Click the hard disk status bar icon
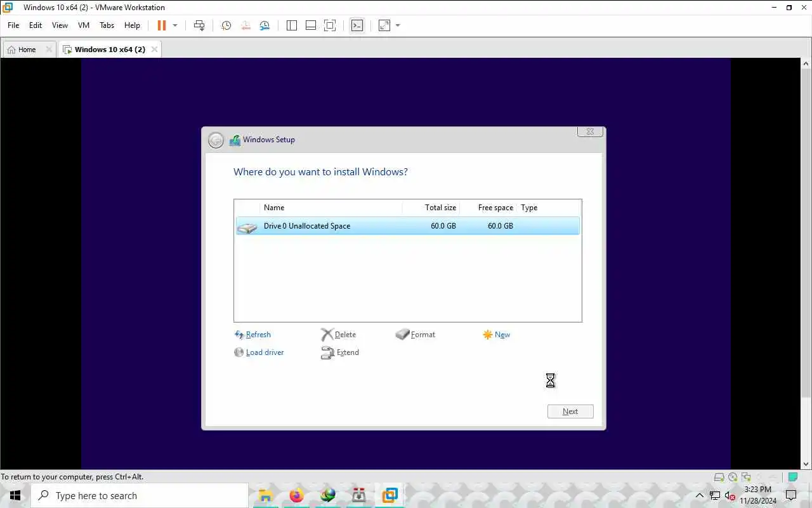Screen dimensions: 812x508 point(719,477)
